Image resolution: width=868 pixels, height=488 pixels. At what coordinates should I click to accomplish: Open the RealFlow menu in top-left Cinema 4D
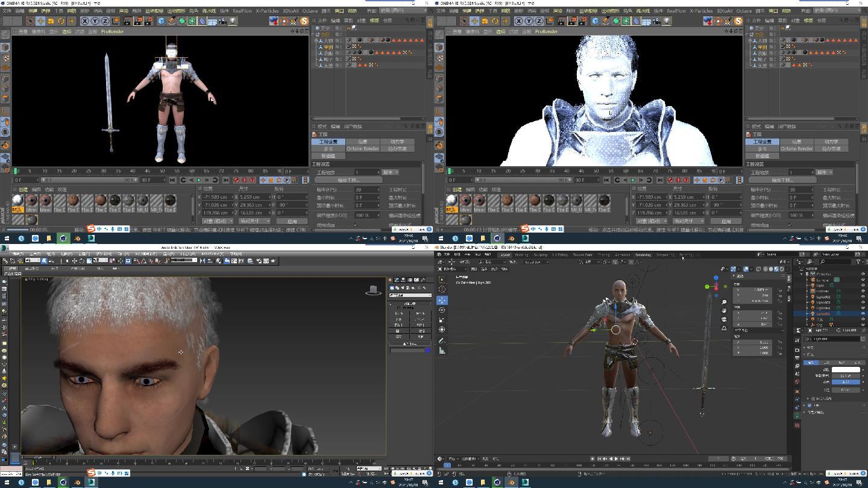pos(242,10)
